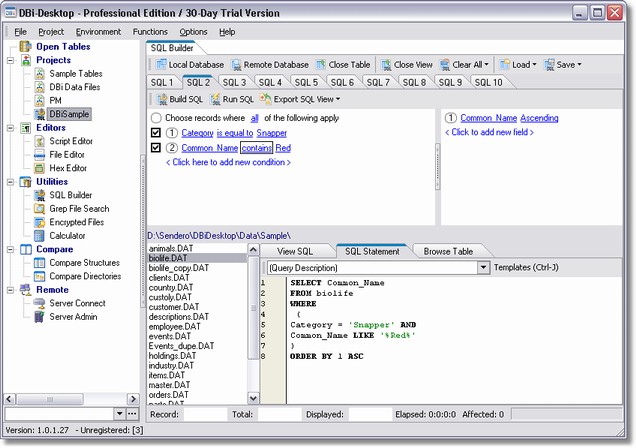Collapse the Remote tree node
The height and width of the screenshot is (448, 636).
[11, 290]
